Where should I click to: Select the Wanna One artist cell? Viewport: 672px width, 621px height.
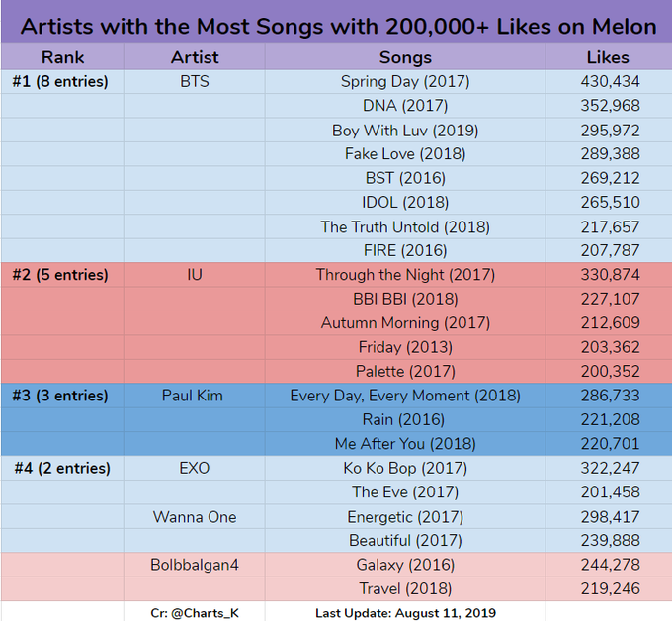point(195,516)
